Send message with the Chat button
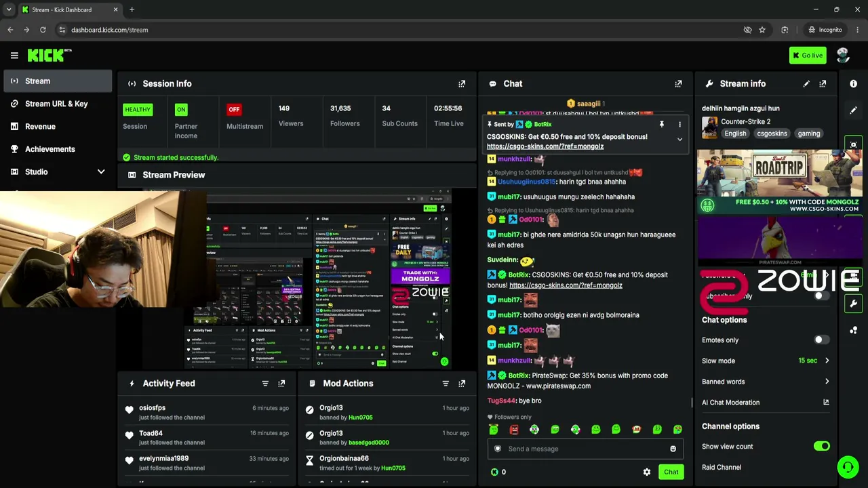Image resolution: width=868 pixels, height=488 pixels. pyautogui.click(x=671, y=472)
